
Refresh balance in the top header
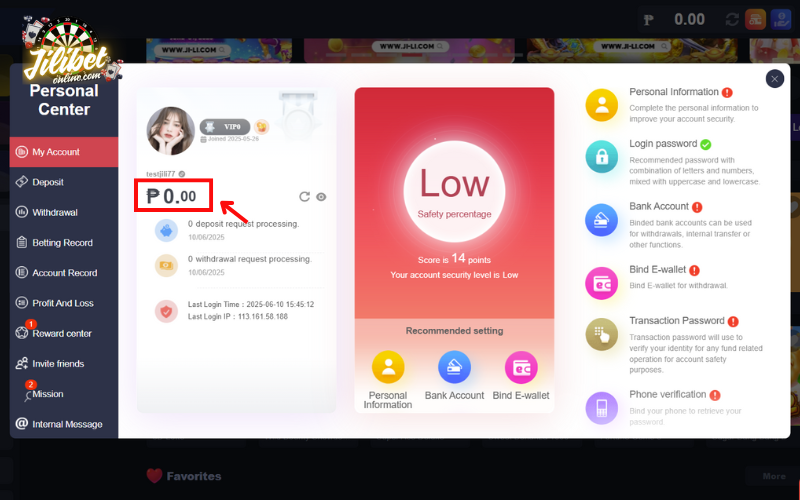[x=732, y=20]
